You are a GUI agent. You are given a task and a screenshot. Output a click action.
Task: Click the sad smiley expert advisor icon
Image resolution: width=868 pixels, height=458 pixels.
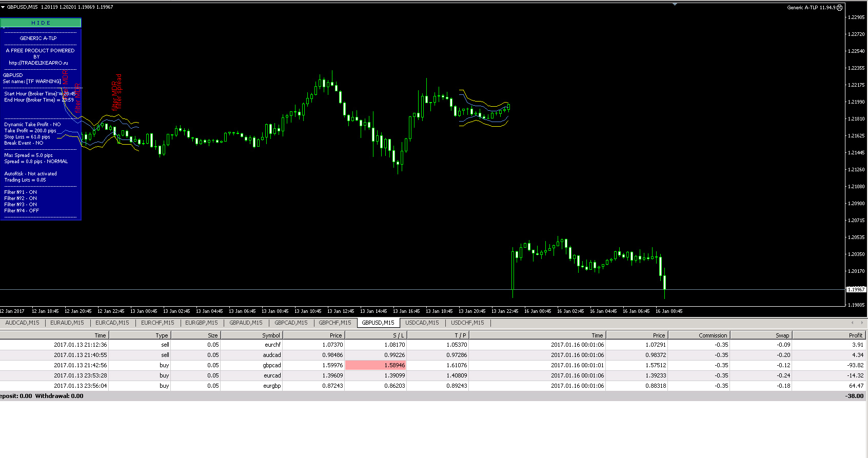pos(840,8)
